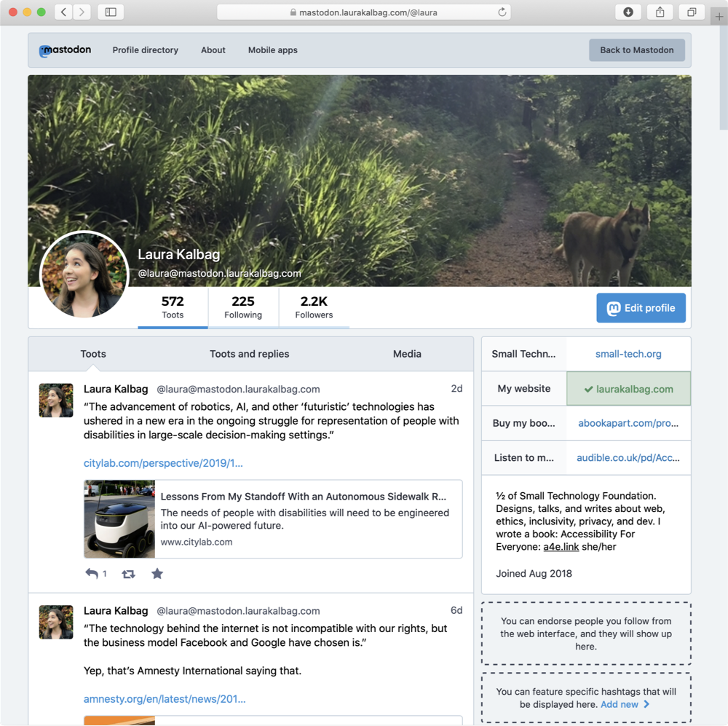Open the abookapart.com book link

628,423
